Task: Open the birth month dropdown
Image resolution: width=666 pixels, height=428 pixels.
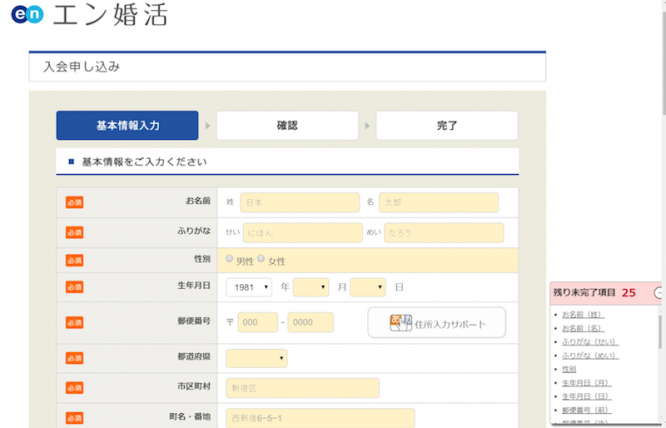Action: coord(311,287)
